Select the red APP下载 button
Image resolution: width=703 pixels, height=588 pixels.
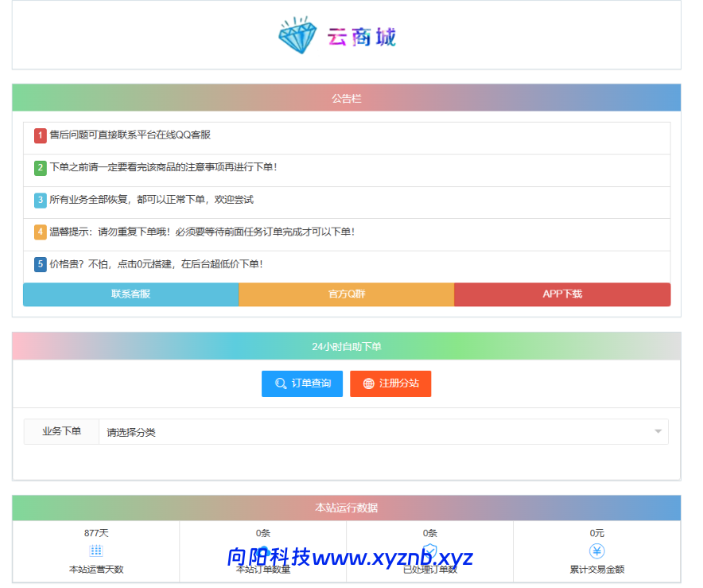coord(562,294)
